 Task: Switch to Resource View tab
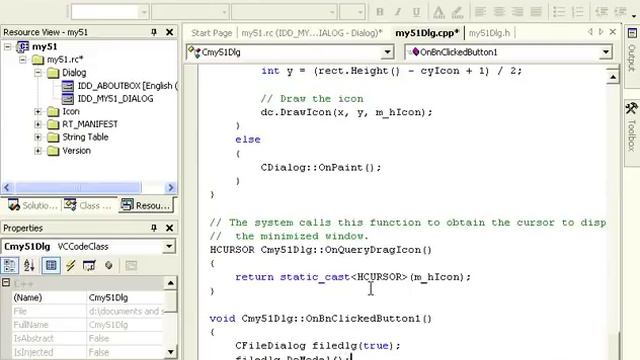[146, 205]
